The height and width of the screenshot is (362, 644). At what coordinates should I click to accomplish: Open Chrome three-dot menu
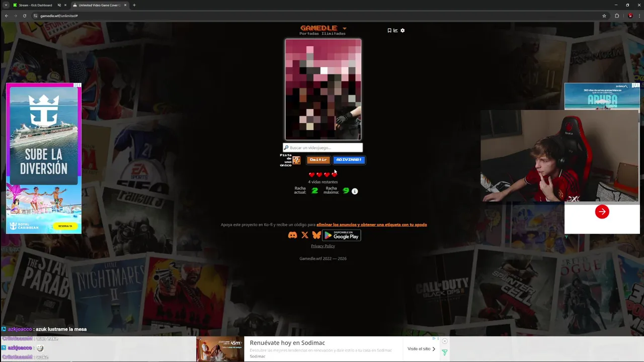click(x=638, y=16)
